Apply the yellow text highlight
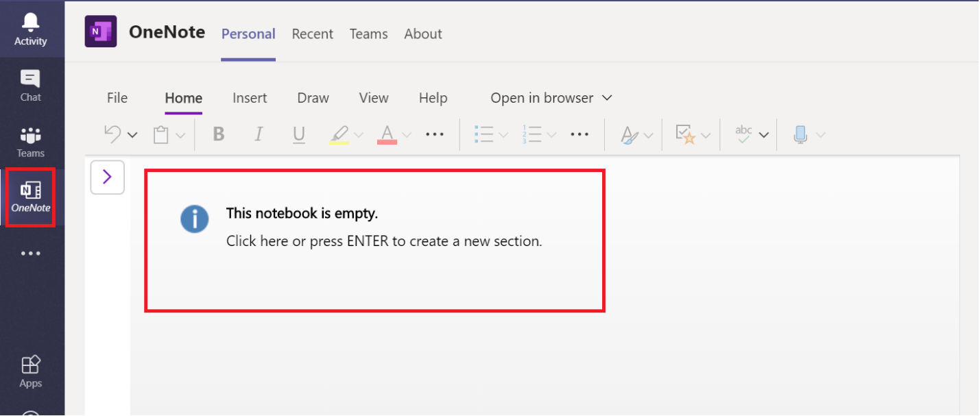 339,134
